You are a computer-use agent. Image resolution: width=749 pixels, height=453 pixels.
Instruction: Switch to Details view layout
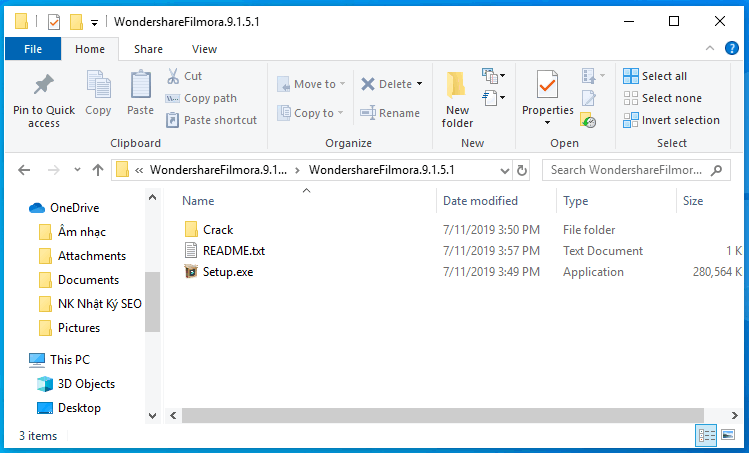pyautogui.click(x=706, y=435)
